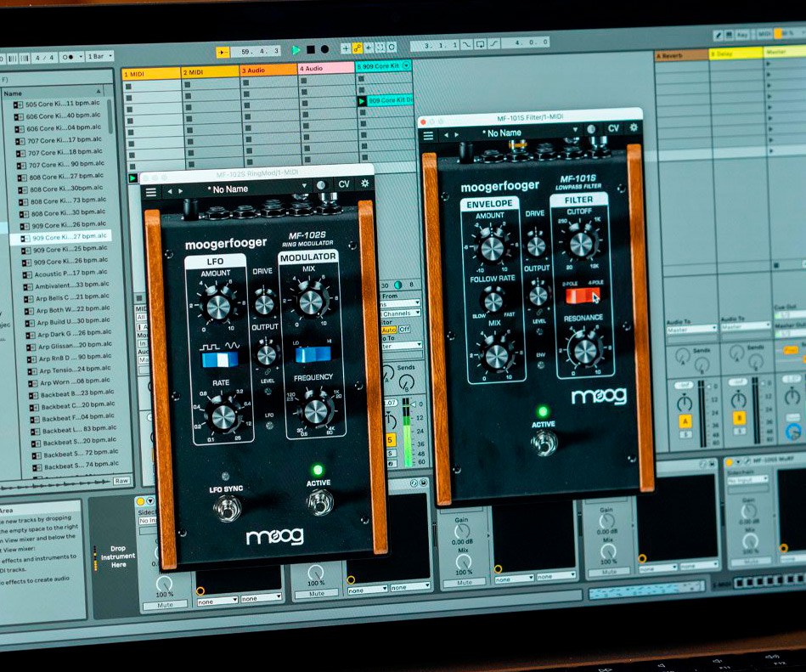Click the punch-in switch icon
The height and width of the screenshot is (672, 806).
pos(466,45)
